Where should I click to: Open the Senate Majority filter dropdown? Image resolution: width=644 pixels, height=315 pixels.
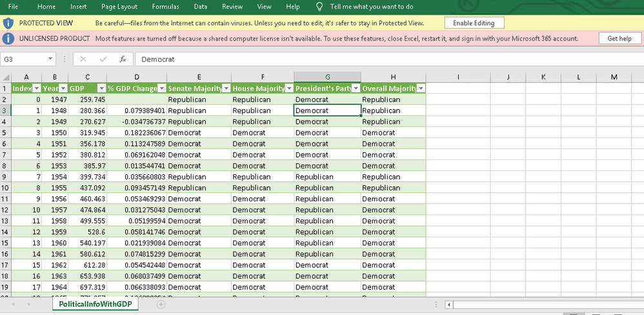(x=226, y=88)
